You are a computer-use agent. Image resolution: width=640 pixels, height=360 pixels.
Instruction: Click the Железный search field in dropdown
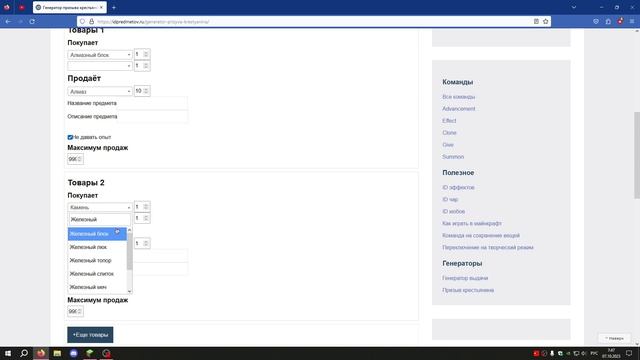(100, 220)
